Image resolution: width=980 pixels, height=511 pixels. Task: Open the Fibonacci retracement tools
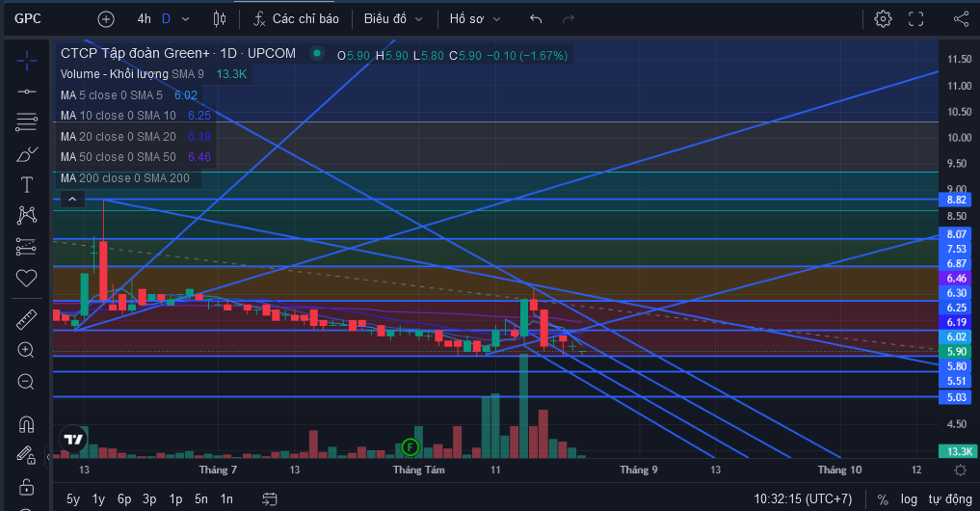tap(26, 121)
